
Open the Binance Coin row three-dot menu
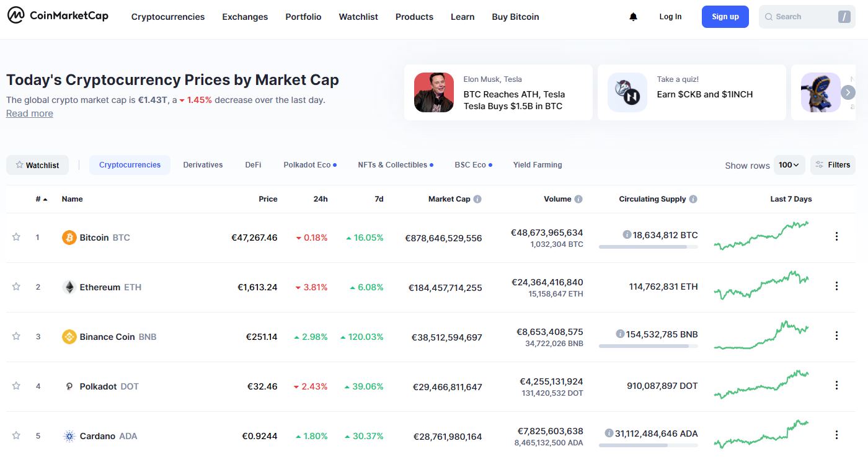point(836,336)
